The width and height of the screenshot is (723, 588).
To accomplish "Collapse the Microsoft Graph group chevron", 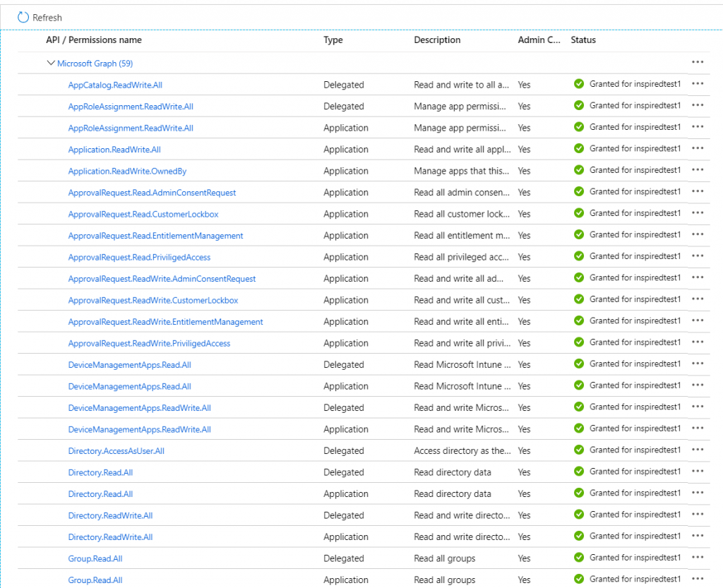I will 51,63.
